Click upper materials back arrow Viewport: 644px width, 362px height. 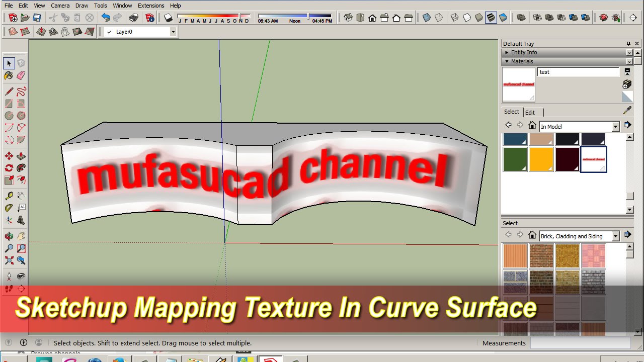[508, 125]
